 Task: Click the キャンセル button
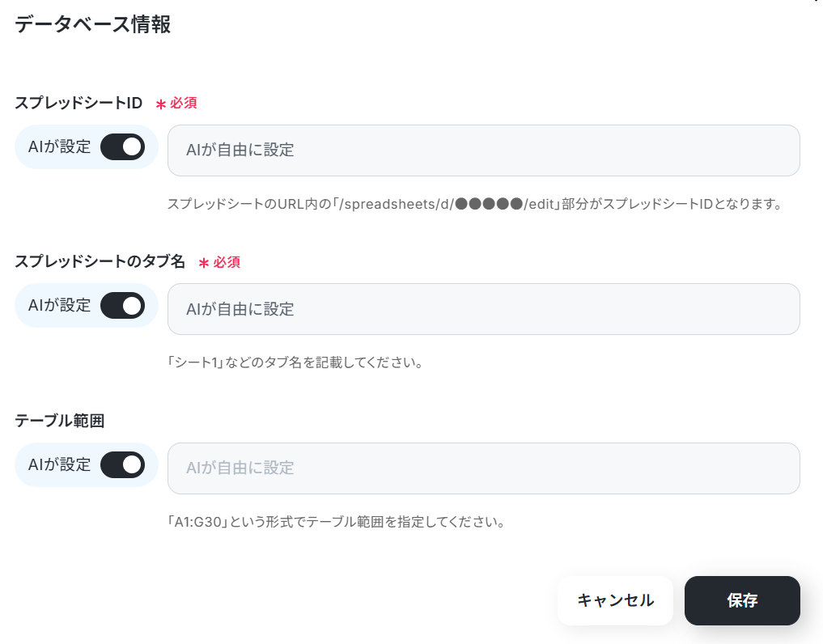tap(615, 600)
